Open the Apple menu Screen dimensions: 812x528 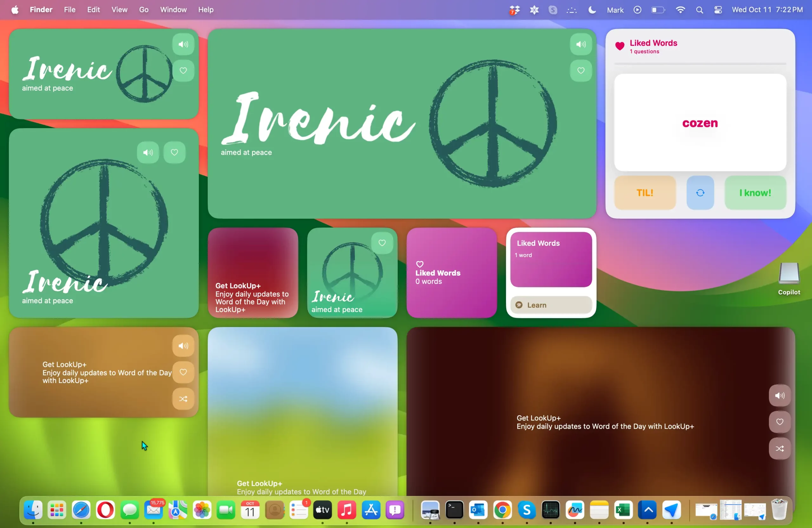(x=15, y=10)
